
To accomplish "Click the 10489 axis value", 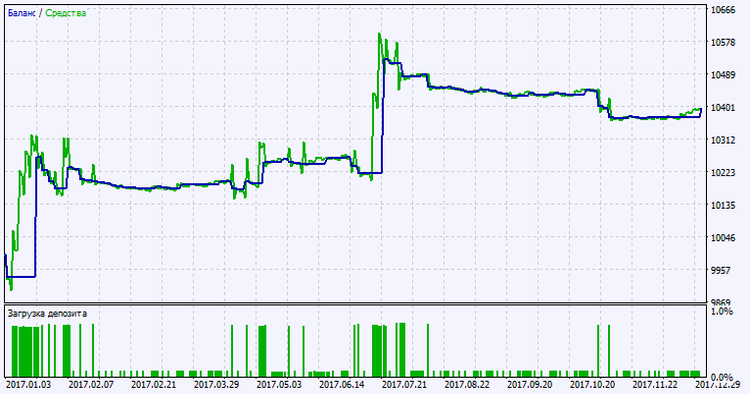I will (x=723, y=75).
